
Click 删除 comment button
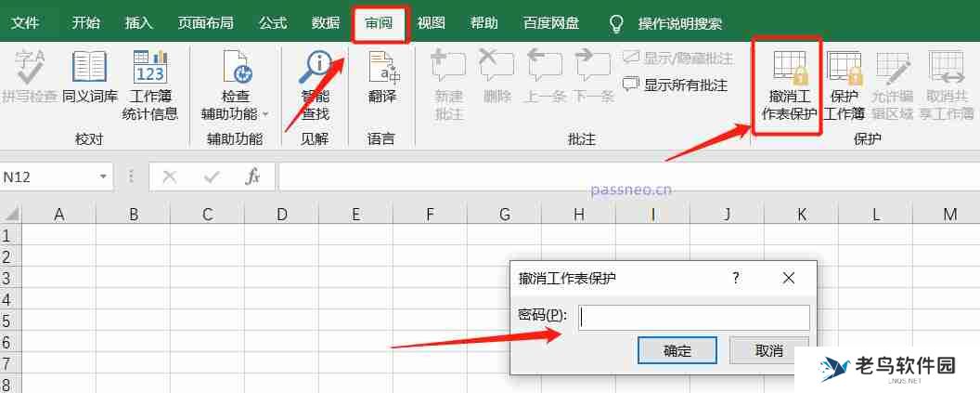[x=496, y=76]
